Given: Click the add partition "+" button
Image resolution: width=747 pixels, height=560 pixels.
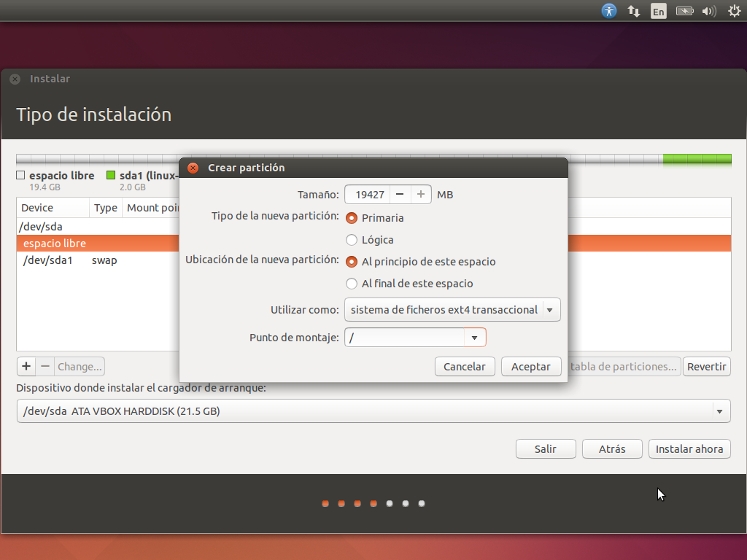Looking at the screenshot, I should point(26,366).
